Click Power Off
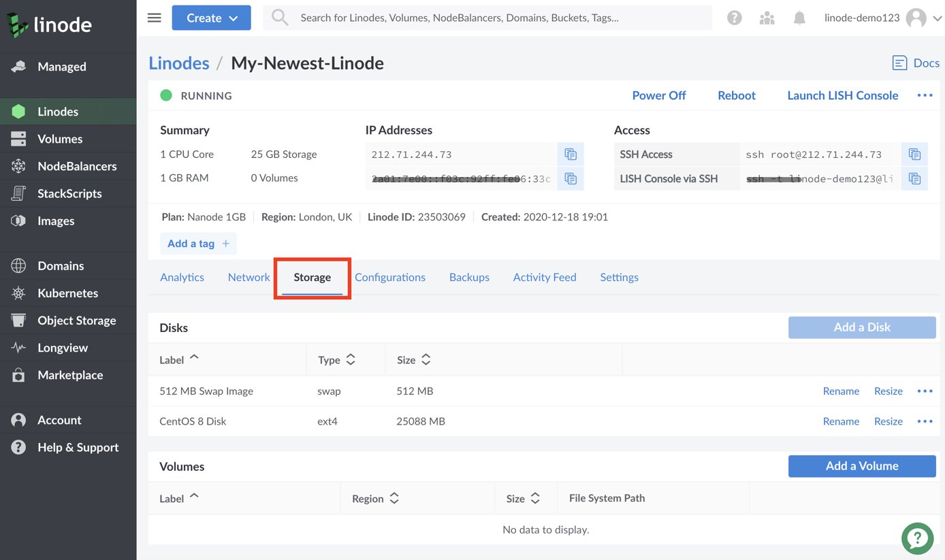The height and width of the screenshot is (560, 945). click(x=659, y=95)
